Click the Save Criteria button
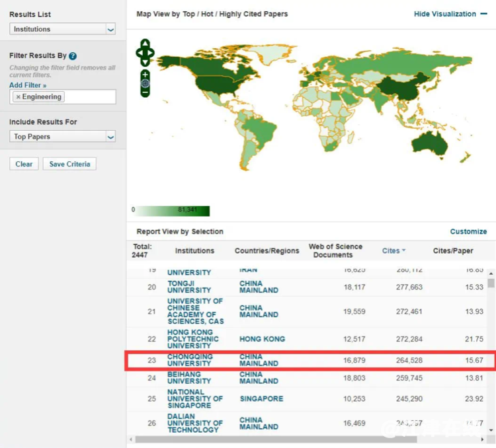This screenshot has width=496, height=448. (69, 164)
